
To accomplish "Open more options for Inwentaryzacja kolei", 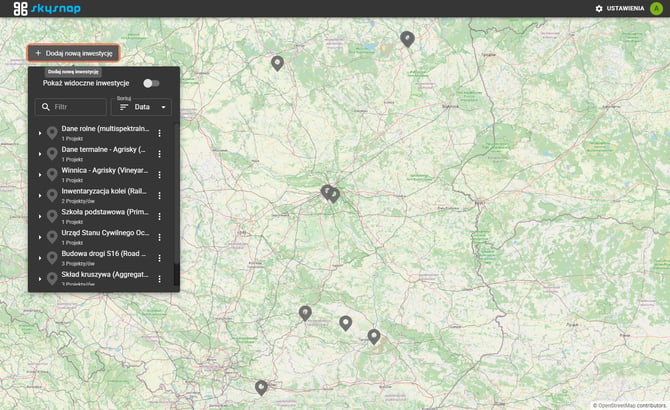I will coord(159,196).
